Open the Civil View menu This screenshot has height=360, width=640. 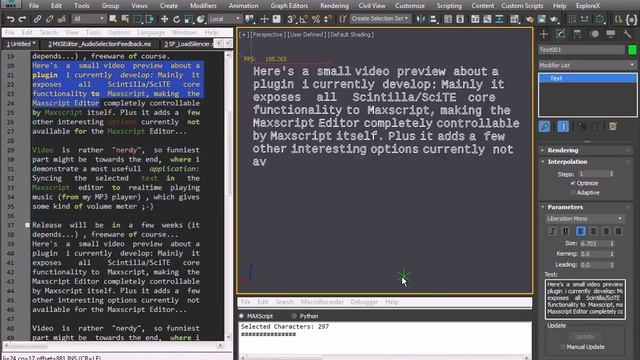coord(371,6)
